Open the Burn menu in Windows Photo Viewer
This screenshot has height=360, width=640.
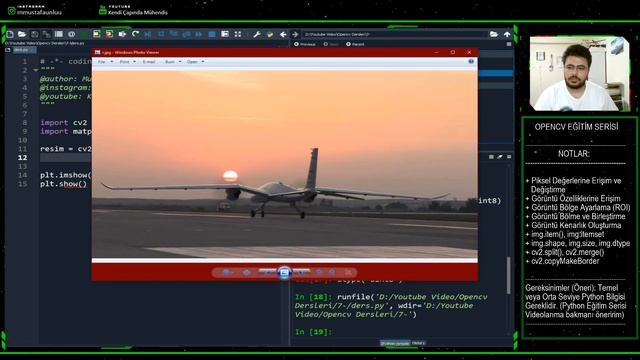click(173, 62)
